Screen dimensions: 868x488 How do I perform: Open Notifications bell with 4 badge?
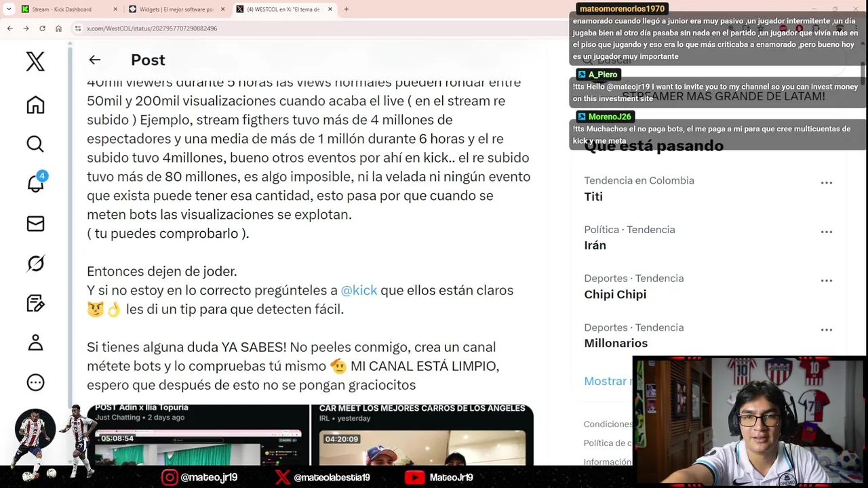point(35,184)
